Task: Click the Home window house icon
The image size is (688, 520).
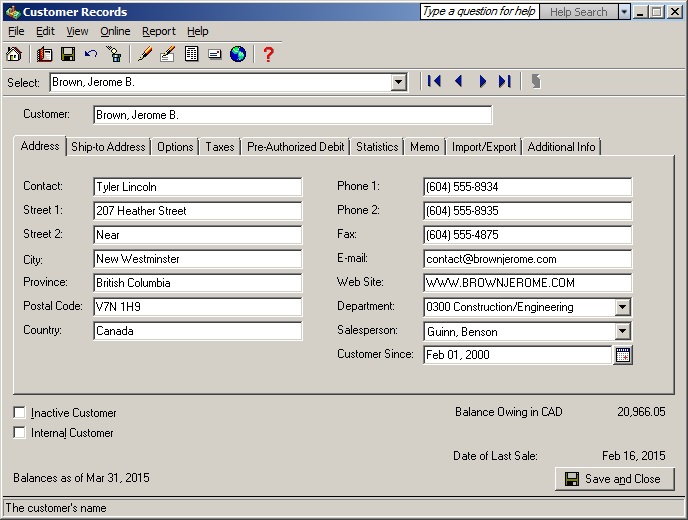Action: (x=14, y=54)
